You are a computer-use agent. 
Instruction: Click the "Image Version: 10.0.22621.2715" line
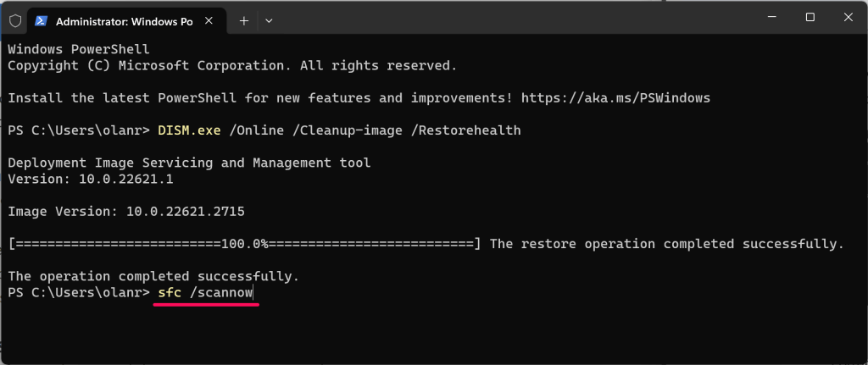coord(126,211)
